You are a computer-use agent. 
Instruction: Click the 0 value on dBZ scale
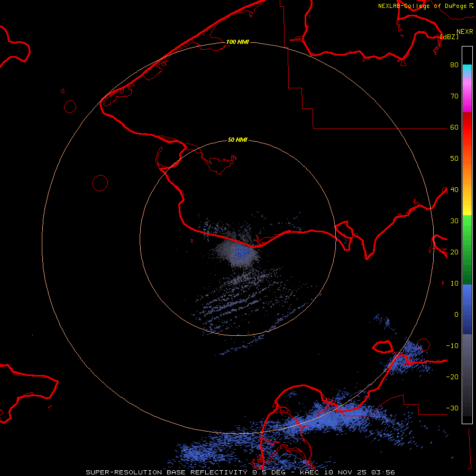pos(456,315)
